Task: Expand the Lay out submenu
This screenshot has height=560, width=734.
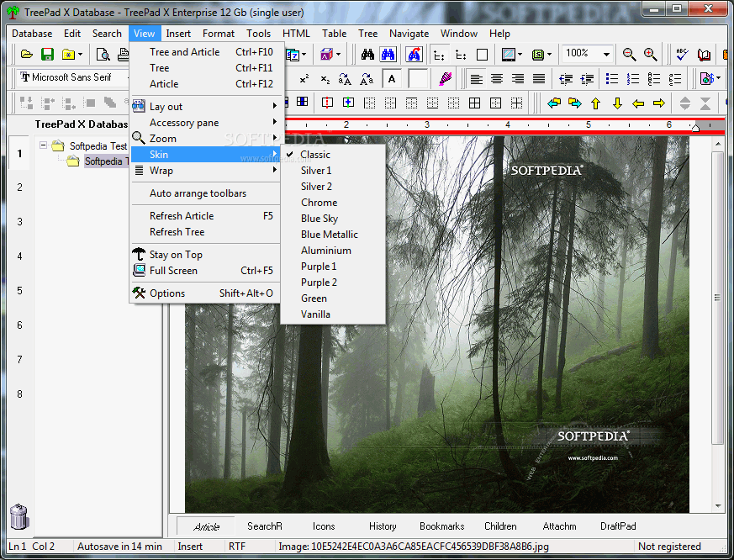Action: coord(205,107)
